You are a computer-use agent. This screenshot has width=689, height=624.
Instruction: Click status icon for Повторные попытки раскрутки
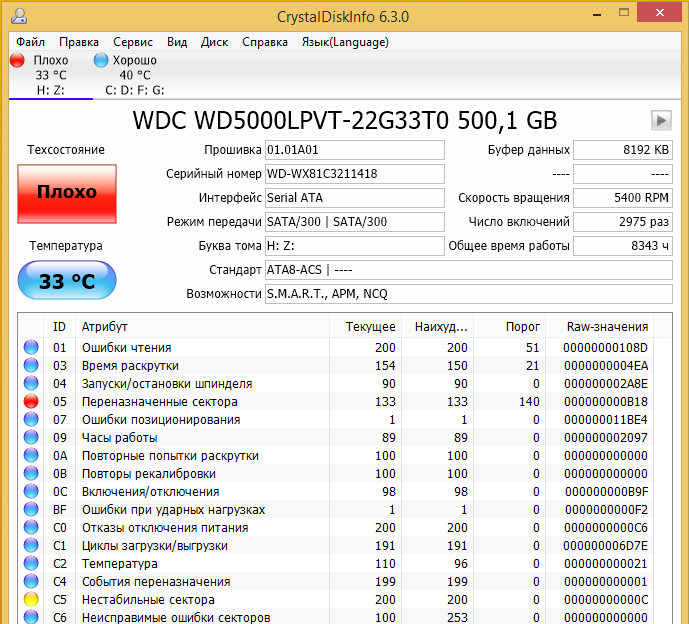[31, 455]
